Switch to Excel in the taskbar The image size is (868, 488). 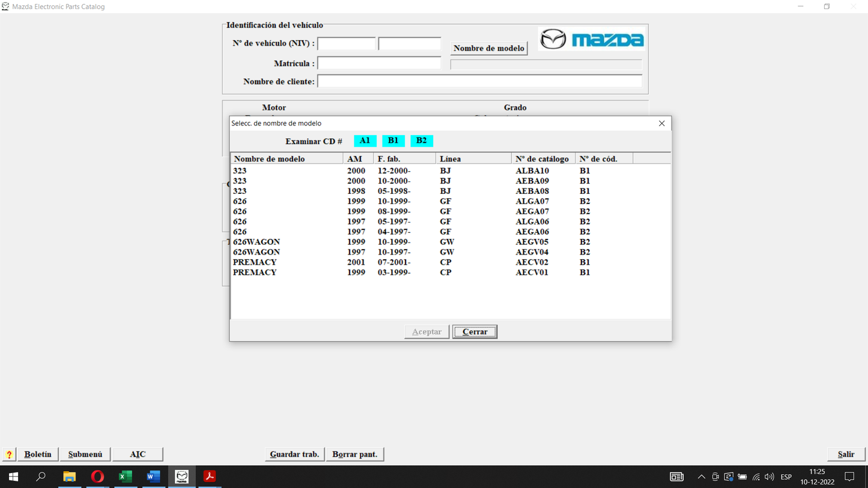126,477
